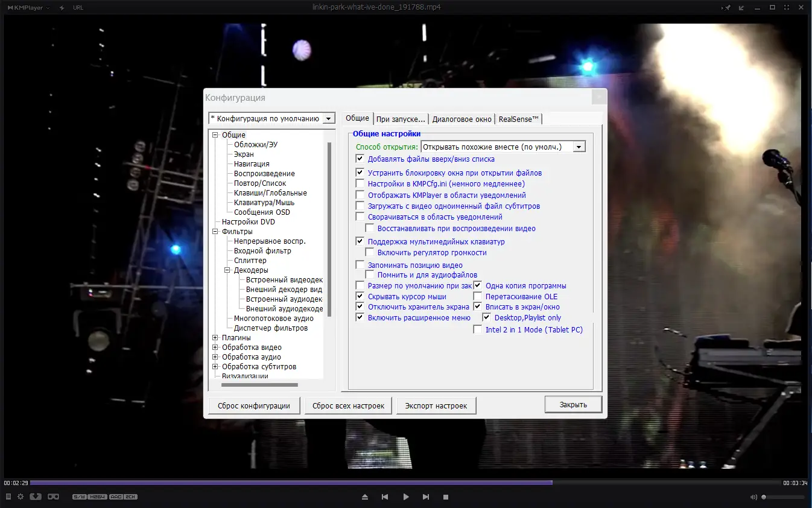This screenshot has width=812, height=508.
Task: Collapse the 'Фильтры' tree node
Action: point(215,232)
